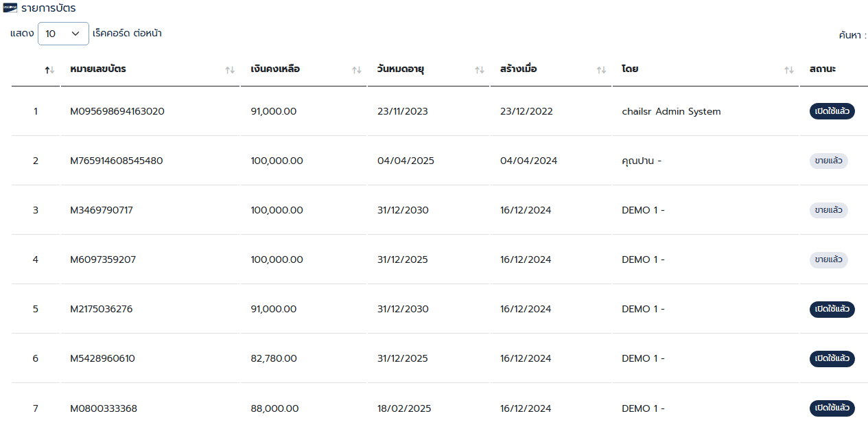
Task: Click the คุณปาน creator cell in row 2
Action: pyautogui.click(x=642, y=161)
